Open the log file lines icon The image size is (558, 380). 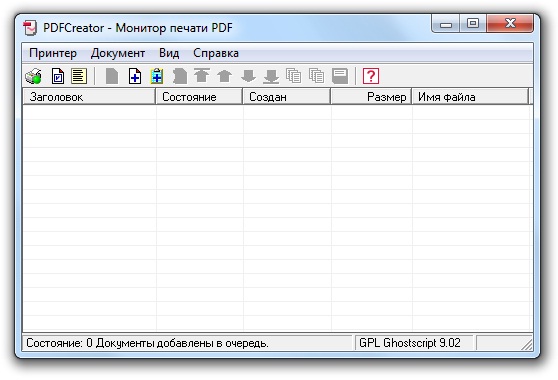coord(79,76)
